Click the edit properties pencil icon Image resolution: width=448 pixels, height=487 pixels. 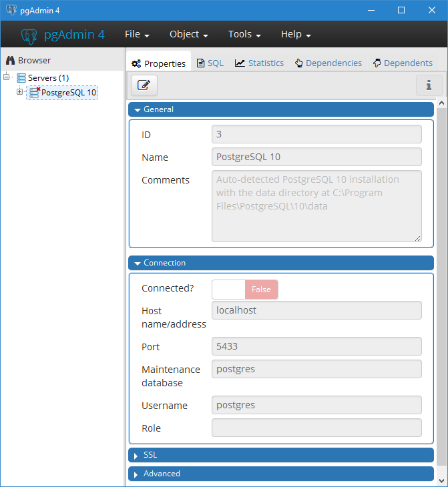click(x=144, y=85)
